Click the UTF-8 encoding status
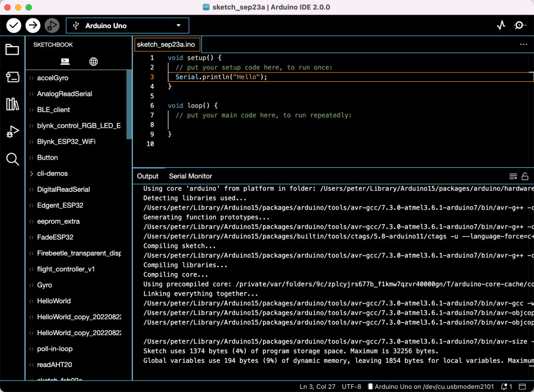The height and width of the screenshot is (392, 534). (351, 387)
